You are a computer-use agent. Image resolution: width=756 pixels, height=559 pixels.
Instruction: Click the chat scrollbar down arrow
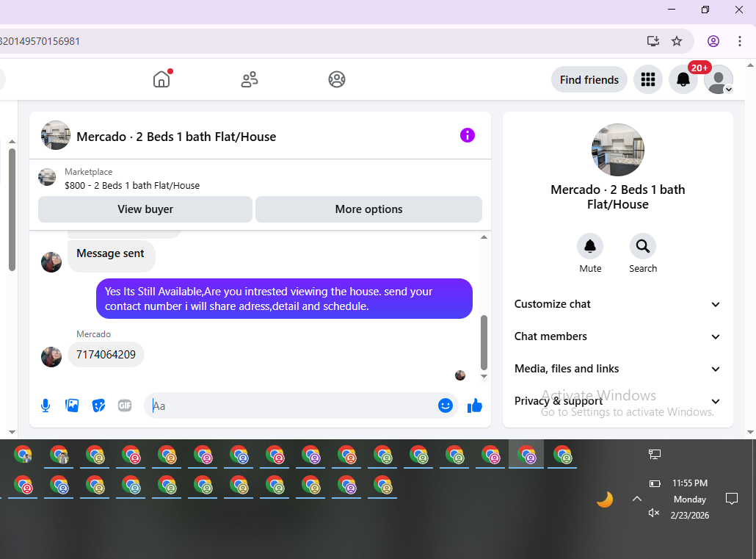coord(484,376)
